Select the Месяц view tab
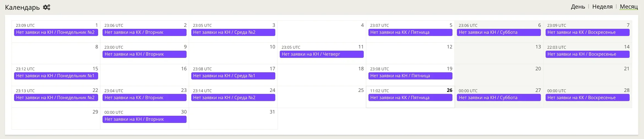Viewport: 644px width, 139px height. (629, 7)
